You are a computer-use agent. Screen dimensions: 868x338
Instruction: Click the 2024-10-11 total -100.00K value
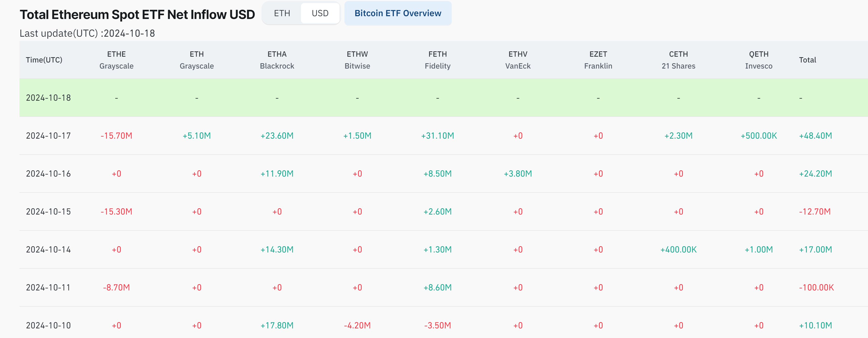pos(816,288)
